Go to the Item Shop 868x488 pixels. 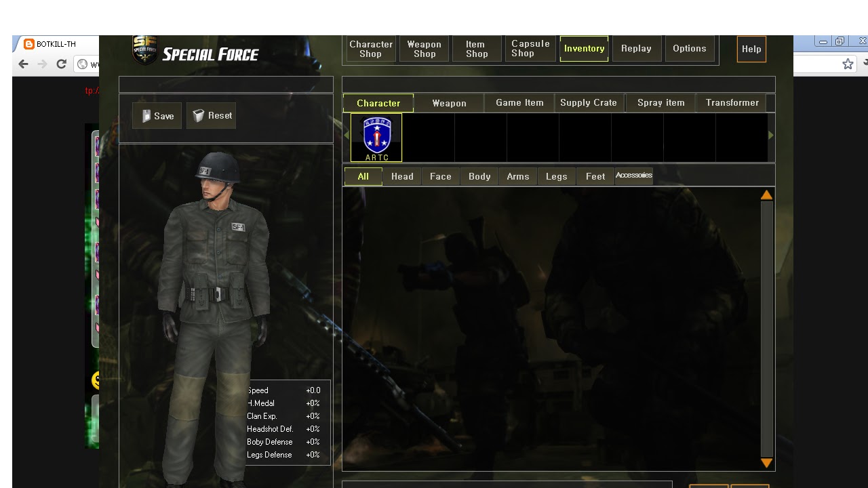(x=476, y=49)
